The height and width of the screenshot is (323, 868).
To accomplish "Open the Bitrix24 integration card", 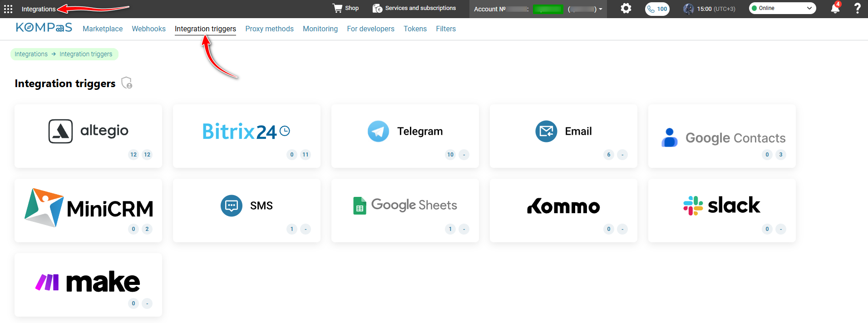I will (247, 136).
